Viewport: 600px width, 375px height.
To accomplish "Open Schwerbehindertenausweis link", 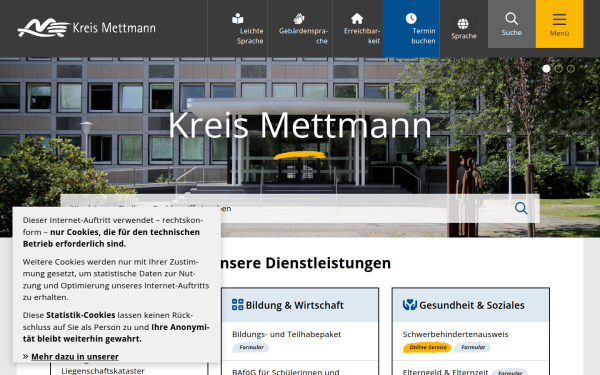I will pos(455,334).
